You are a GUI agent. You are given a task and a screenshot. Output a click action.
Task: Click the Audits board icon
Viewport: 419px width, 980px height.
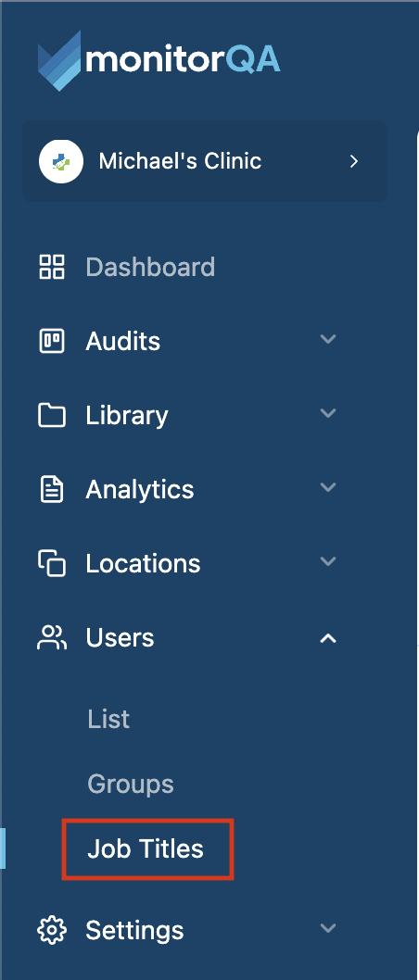coord(52,341)
